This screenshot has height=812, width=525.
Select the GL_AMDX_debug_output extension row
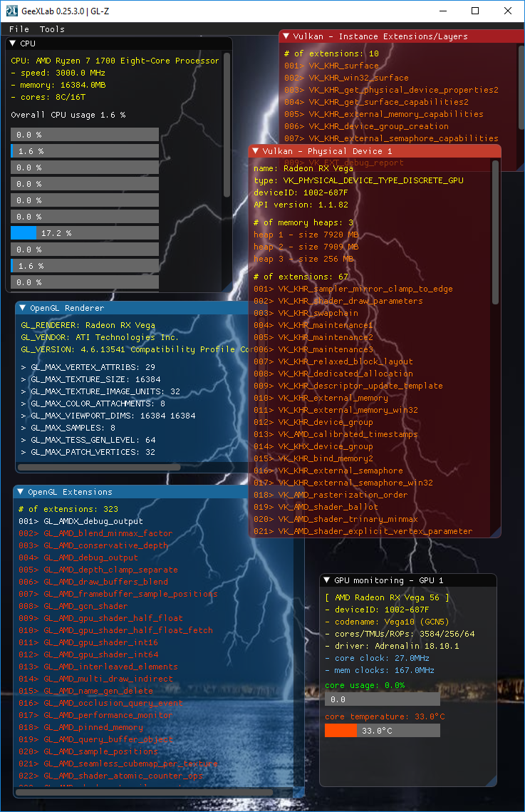point(80,521)
